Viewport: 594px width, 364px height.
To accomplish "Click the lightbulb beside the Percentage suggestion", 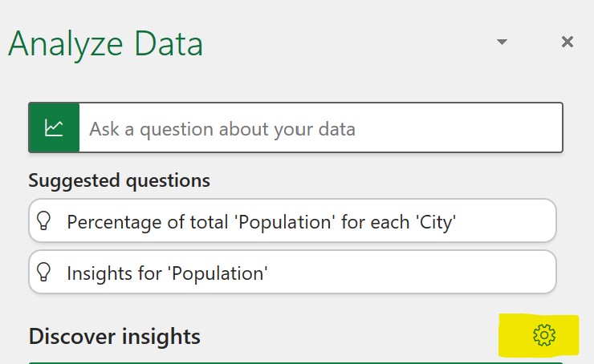I will tap(43, 221).
